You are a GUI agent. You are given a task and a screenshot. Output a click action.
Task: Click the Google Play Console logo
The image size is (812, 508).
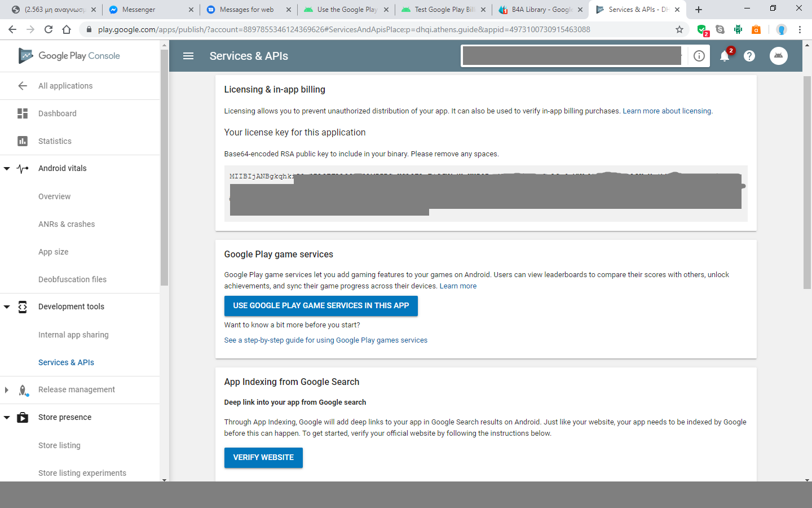tap(69, 55)
